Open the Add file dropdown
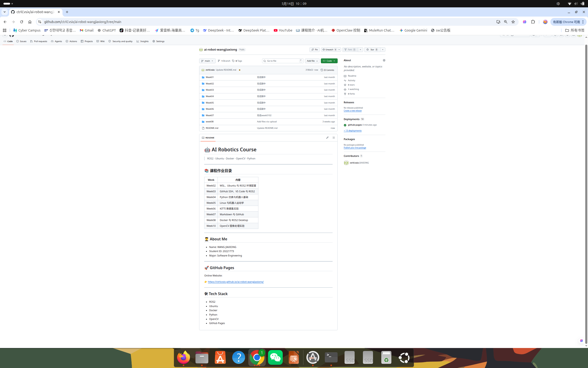The image size is (588, 368). [312, 61]
